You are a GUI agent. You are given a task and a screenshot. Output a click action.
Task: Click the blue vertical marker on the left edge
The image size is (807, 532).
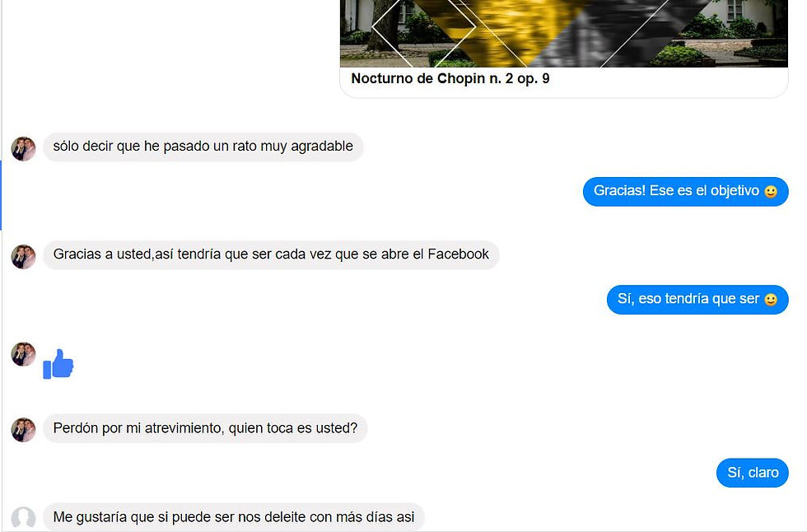point(1,195)
